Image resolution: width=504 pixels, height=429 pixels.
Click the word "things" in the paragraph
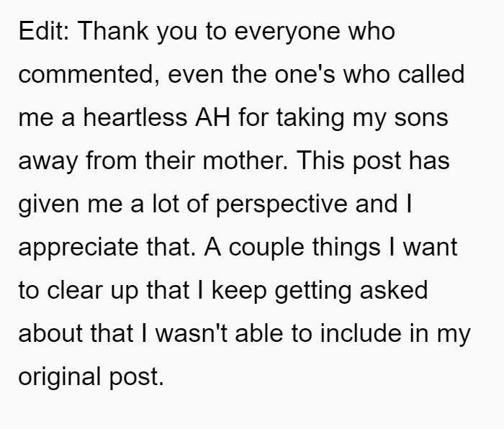(346, 248)
